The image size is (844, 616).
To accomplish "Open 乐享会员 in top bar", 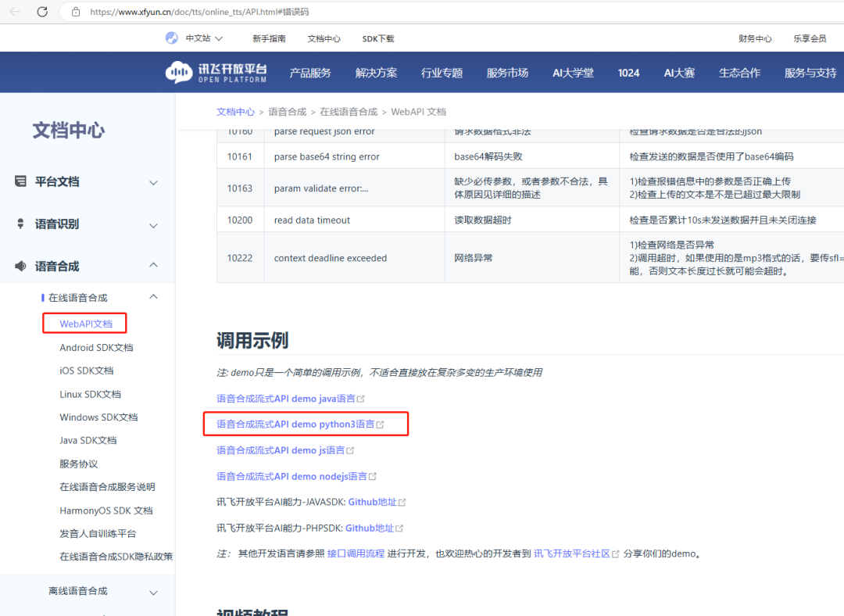I will coord(810,39).
